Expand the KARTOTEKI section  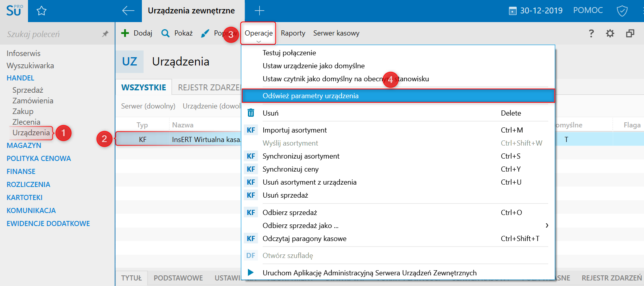coord(24,197)
